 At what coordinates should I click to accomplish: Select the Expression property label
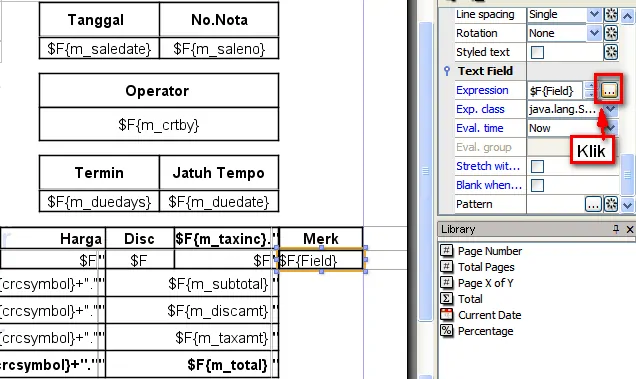[x=482, y=90]
